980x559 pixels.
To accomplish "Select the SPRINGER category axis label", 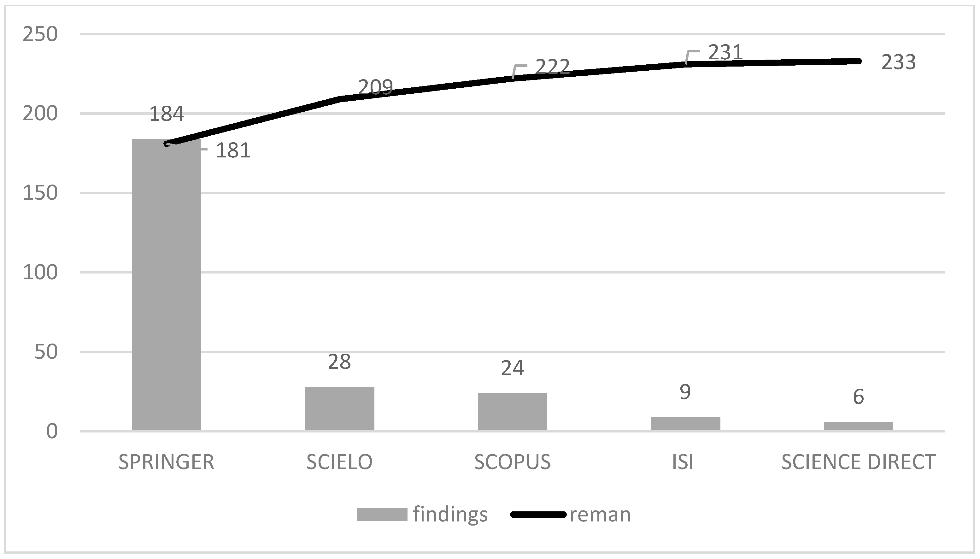I will [x=166, y=462].
